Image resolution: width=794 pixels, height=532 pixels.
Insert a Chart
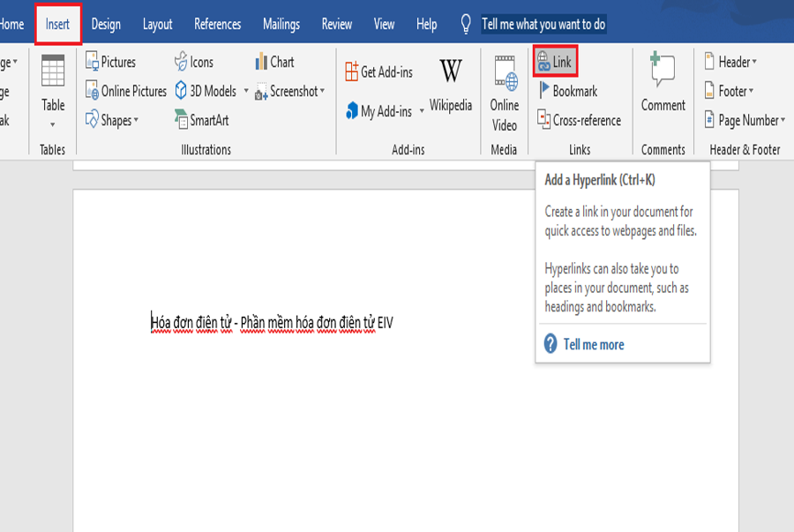click(274, 62)
